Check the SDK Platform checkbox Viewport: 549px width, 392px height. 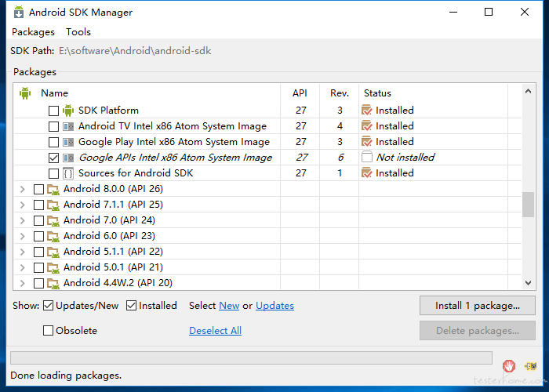point(53,111)
